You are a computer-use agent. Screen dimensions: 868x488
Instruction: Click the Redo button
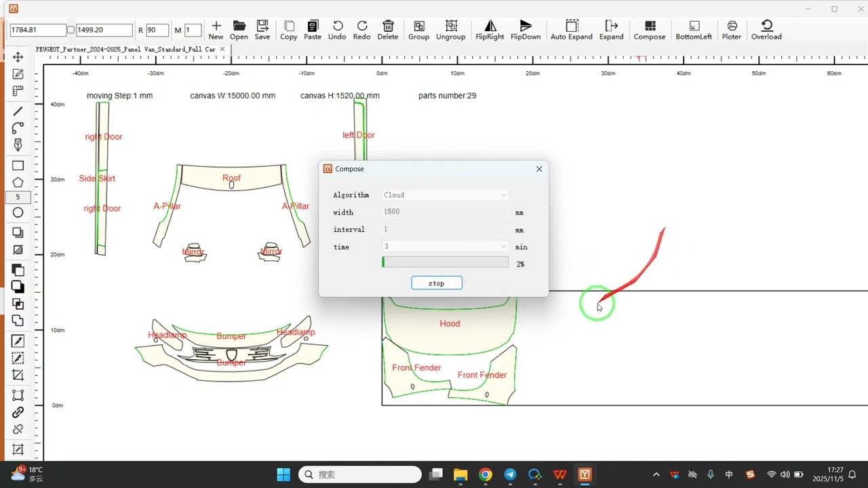[x=362, y=30]
